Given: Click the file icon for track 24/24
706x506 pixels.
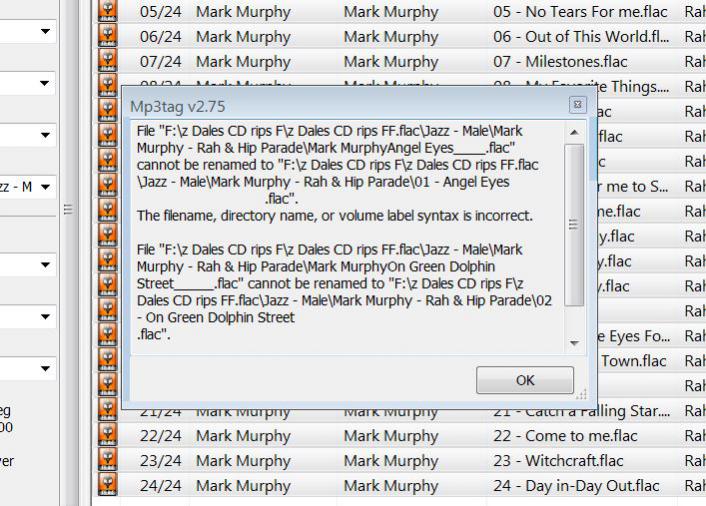Looking at the screenshot, I should click(x=108, y=486).
